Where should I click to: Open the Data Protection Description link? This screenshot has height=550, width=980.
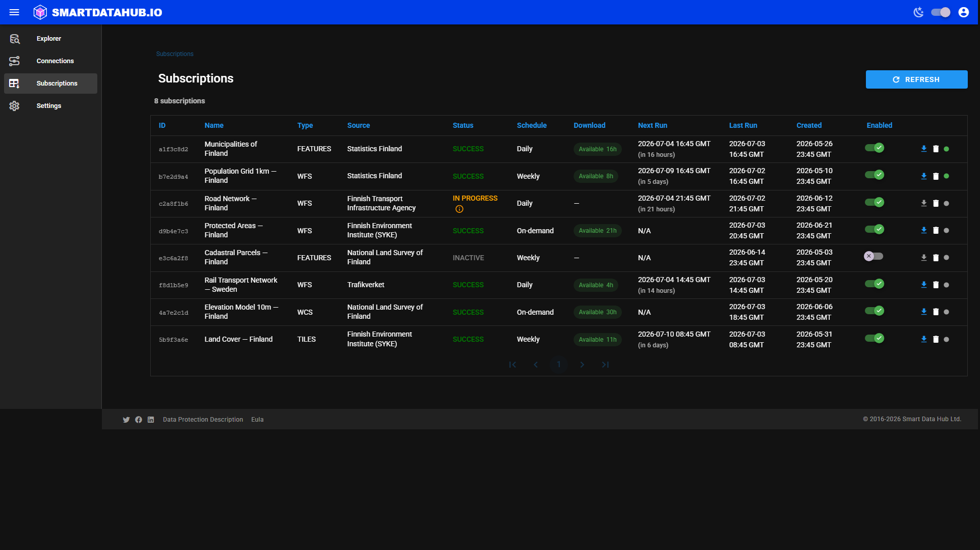tap(203, 420)
